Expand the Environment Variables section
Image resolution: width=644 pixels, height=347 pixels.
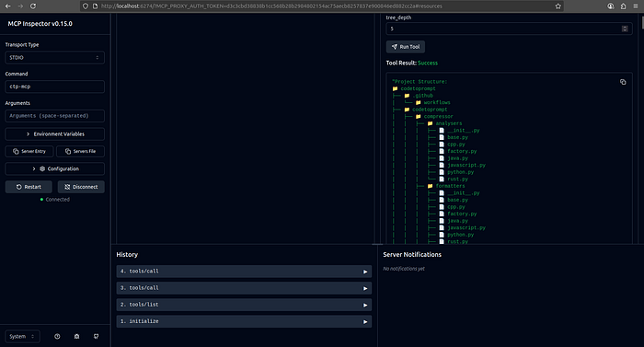(x=54, y=134)
